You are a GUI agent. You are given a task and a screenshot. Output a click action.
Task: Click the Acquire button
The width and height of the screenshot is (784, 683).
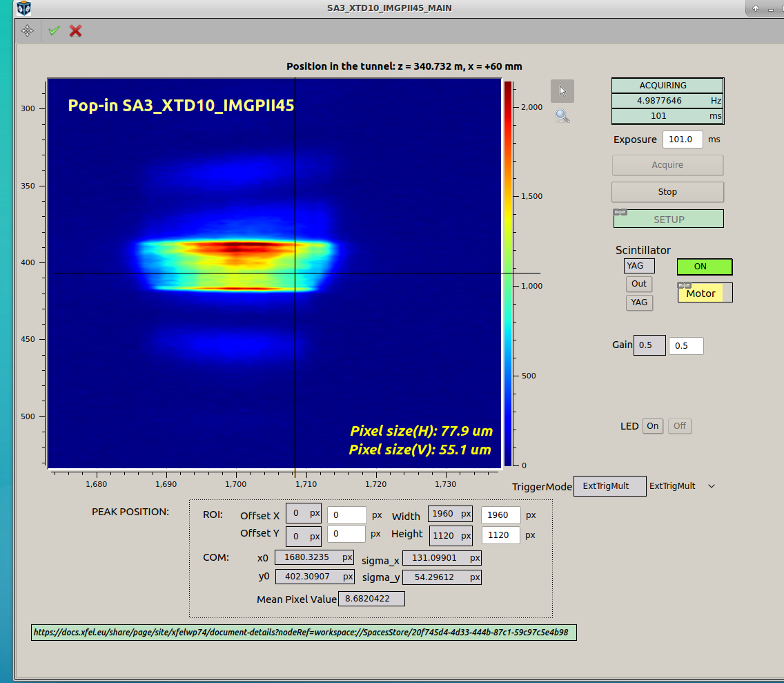[667, 165]
